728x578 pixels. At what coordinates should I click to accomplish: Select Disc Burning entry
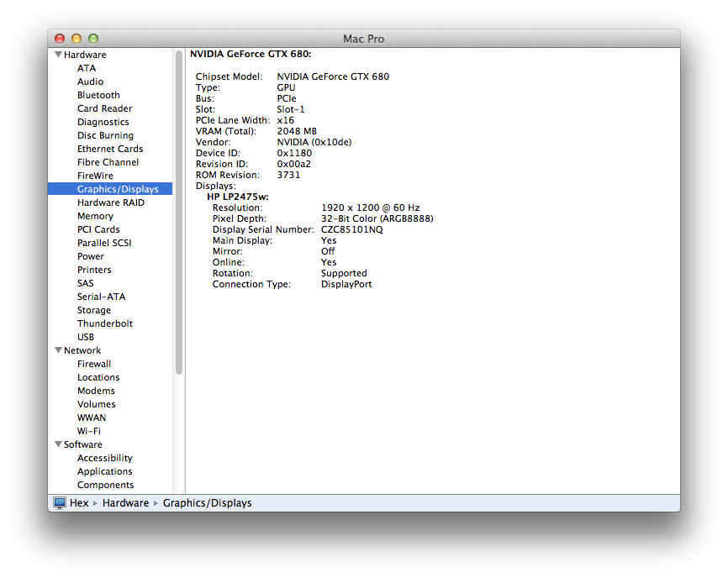[105, 135]
